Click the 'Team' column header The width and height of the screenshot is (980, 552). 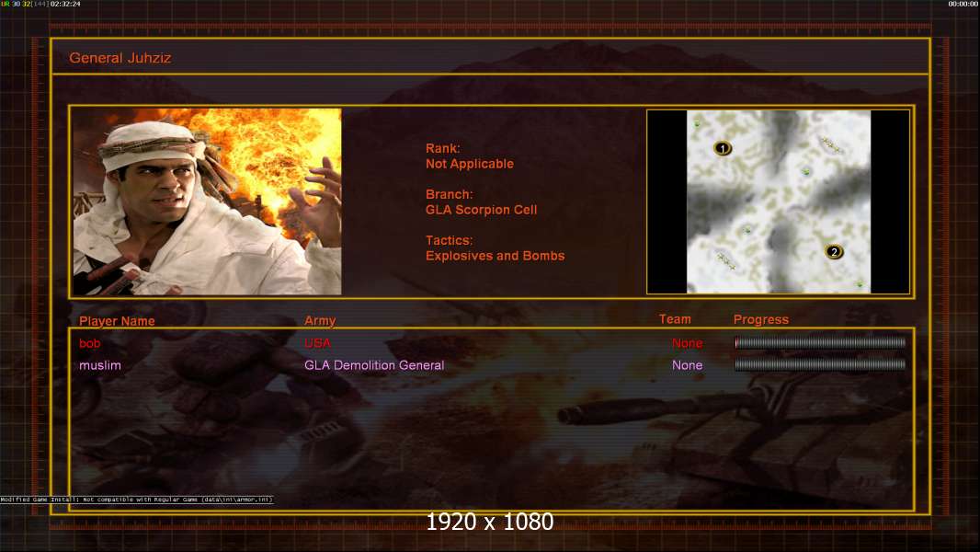point(675,319)
